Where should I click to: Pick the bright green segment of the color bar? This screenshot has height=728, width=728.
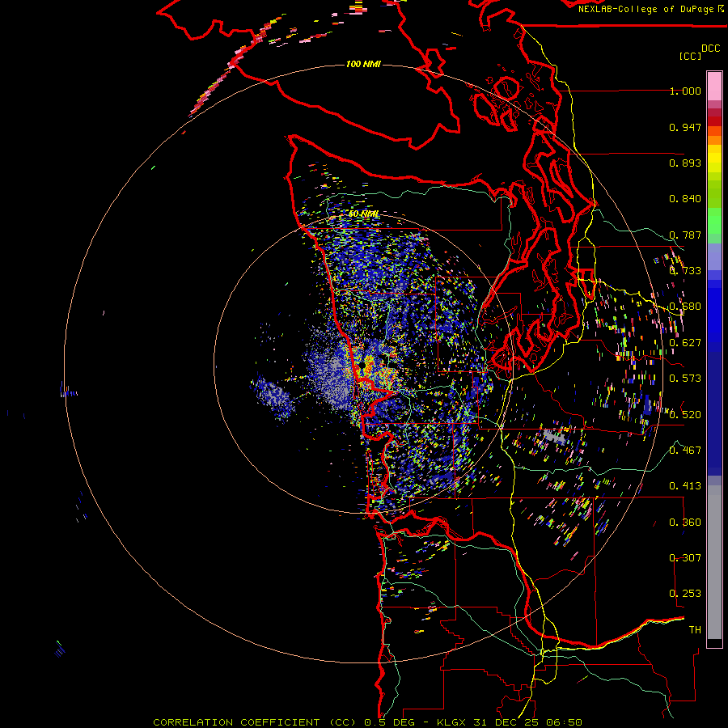714,221
